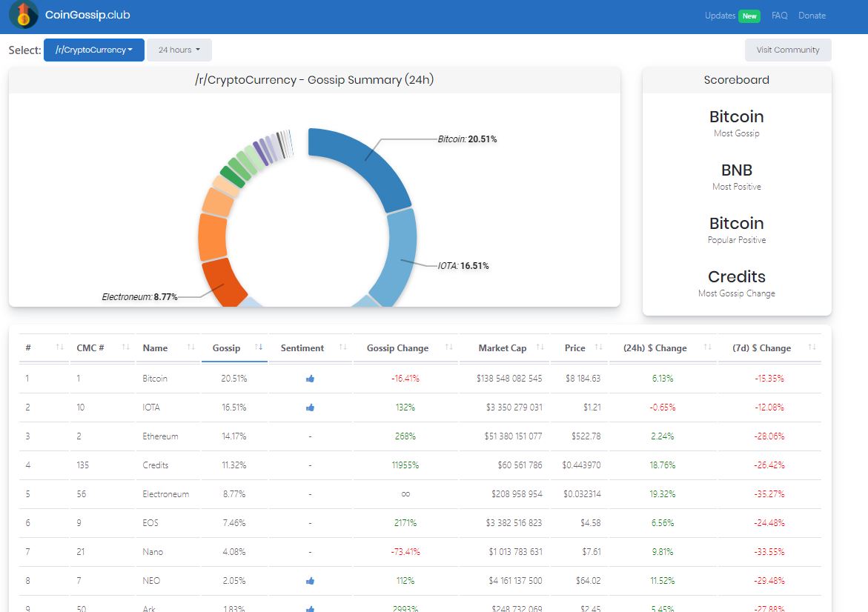868x612 pixels.
Task: Open the /r/CryptoCurrency community dropdown
Action: point(94,50)
